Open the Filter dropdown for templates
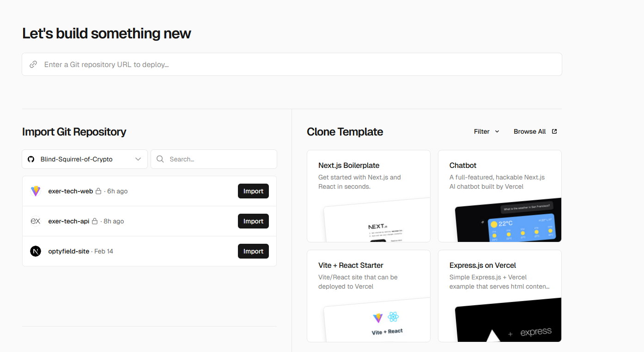The height and width of the screenshot is (352, 644). tap(486, 131)
